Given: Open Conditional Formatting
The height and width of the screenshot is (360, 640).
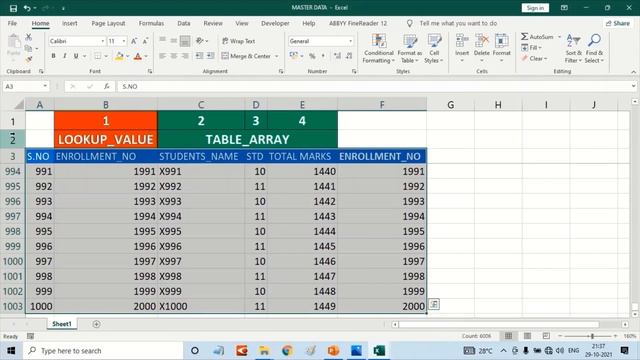Looking at the screenshot, I should [379, 49].
